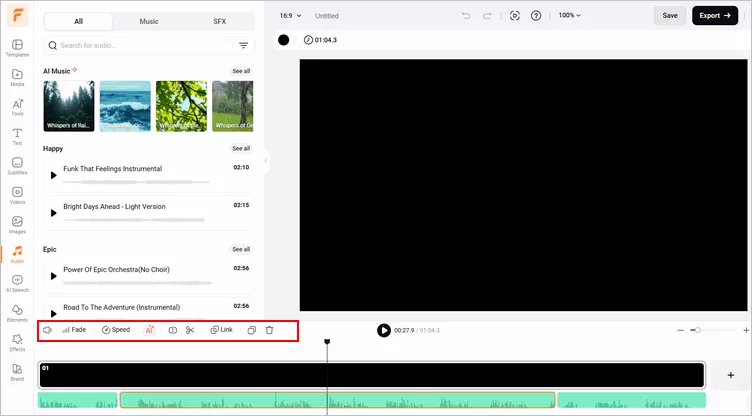Open the Brand sidebar panel
This screenshot has width=752, height=416.
point(17,372)
